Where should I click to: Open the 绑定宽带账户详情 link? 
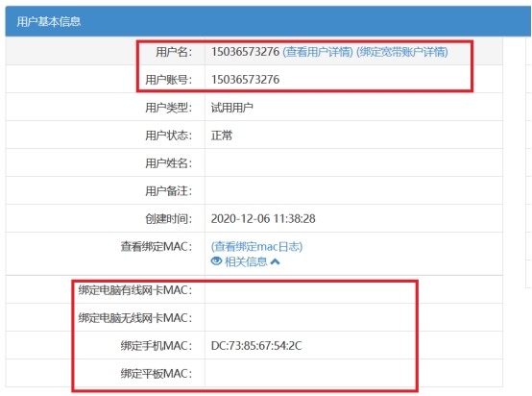point(402,52)
